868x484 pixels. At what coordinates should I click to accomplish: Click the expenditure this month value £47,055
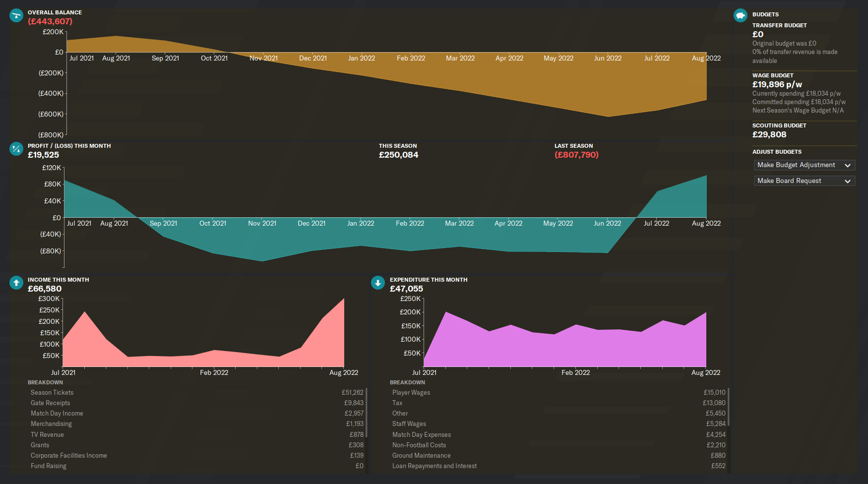pos(407,289)
